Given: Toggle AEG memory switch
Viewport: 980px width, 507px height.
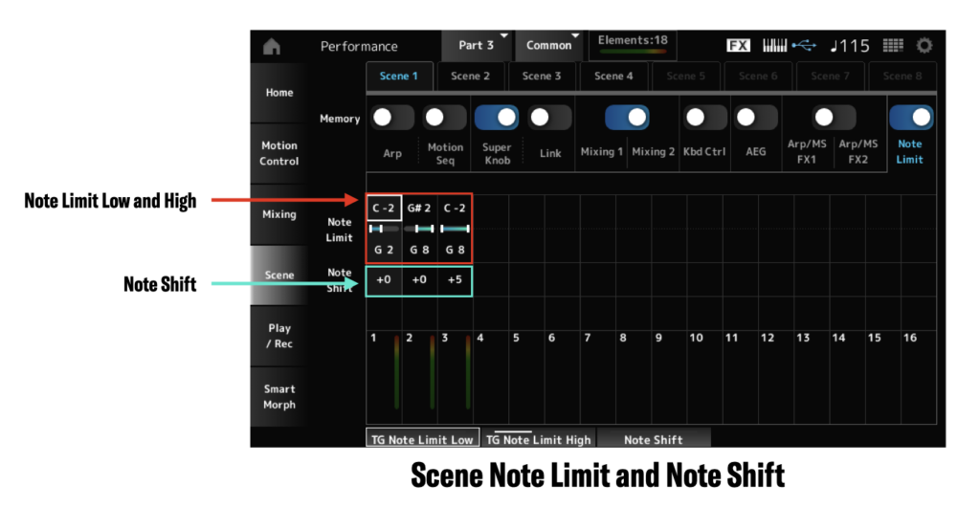Looking at the screenshot, I should point(756,118).
